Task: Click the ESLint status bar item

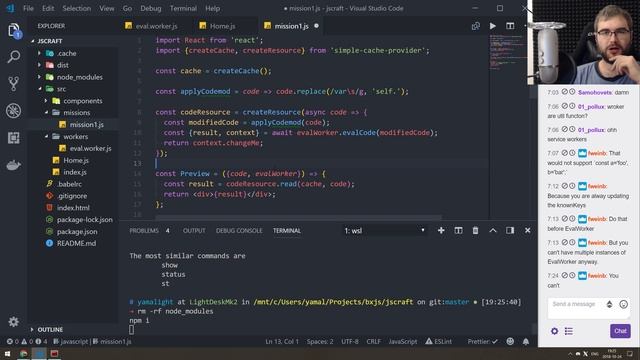Action: [439, 341]
